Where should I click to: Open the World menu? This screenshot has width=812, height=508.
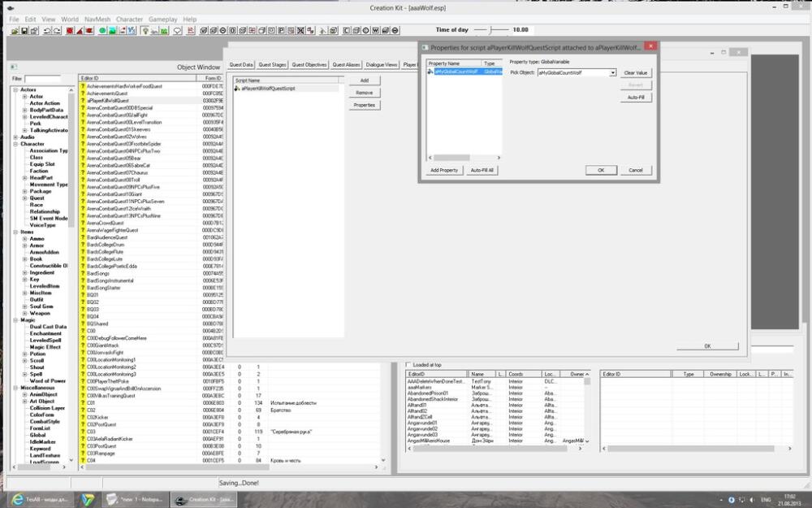pos(70,20)
